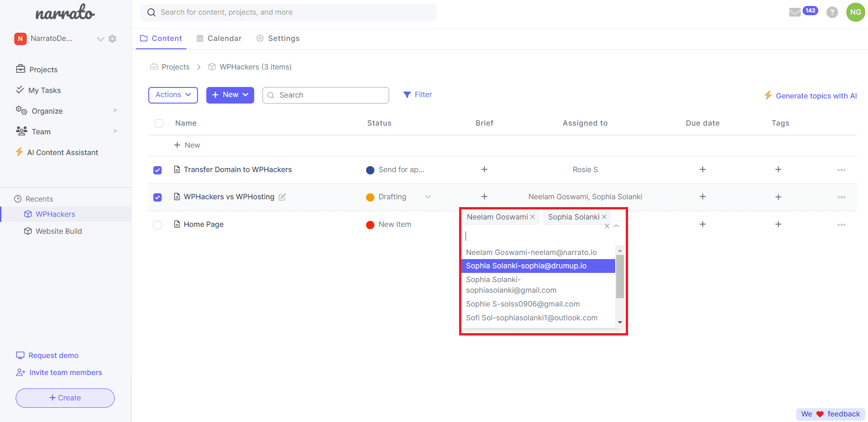This screenshot has width=868, height=422.
Task: Open the New content dropdown
Action: (230, 95)
